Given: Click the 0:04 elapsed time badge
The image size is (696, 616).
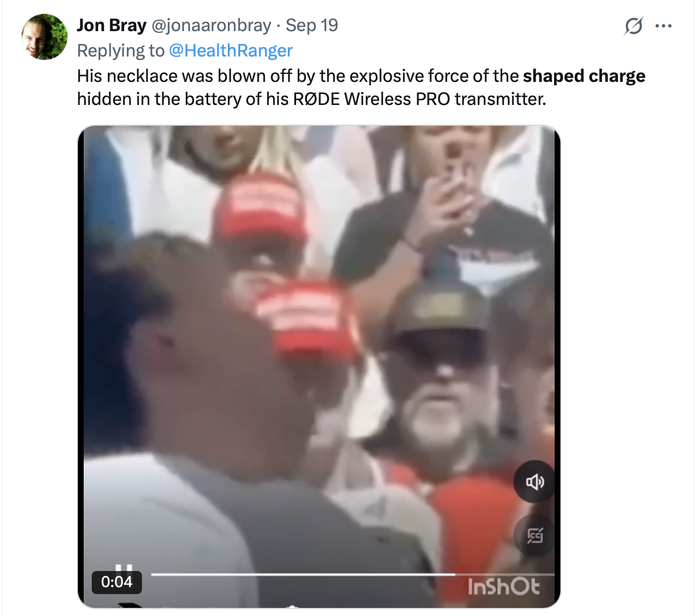Looking at the screenshot, I should [117, 582].
